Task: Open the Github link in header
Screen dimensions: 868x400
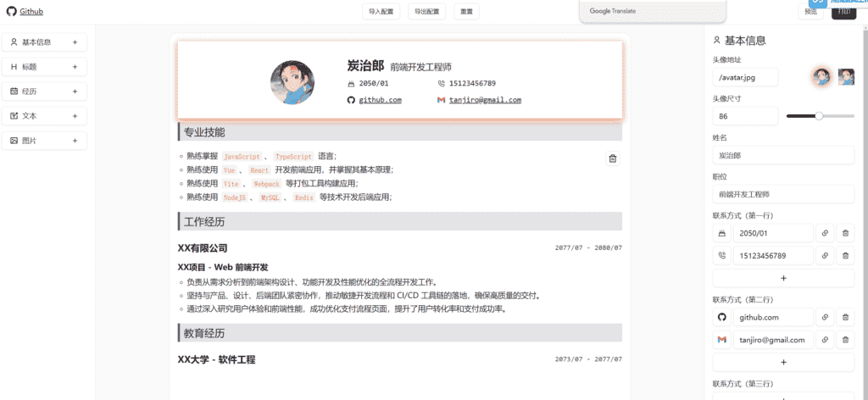Action: (x=31, y=12)
